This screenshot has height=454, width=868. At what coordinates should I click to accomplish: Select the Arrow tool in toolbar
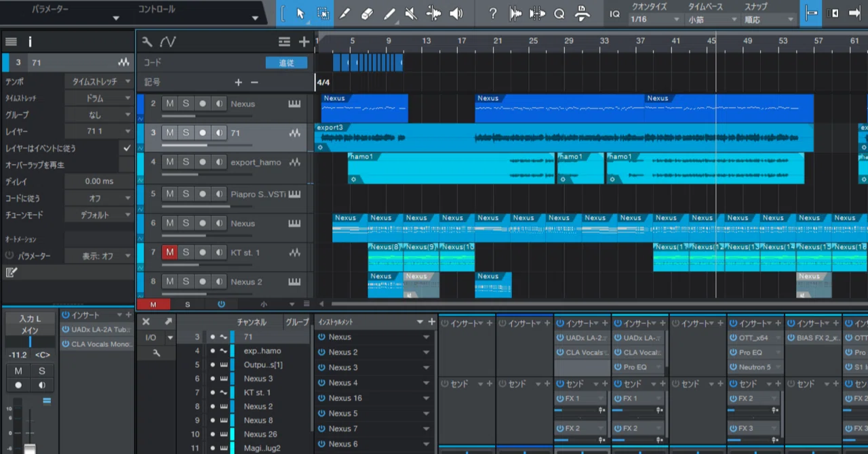(300, 14)
